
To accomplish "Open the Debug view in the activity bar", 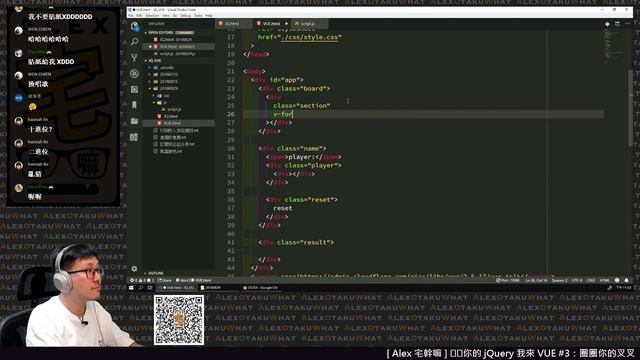I will point(134,73).
